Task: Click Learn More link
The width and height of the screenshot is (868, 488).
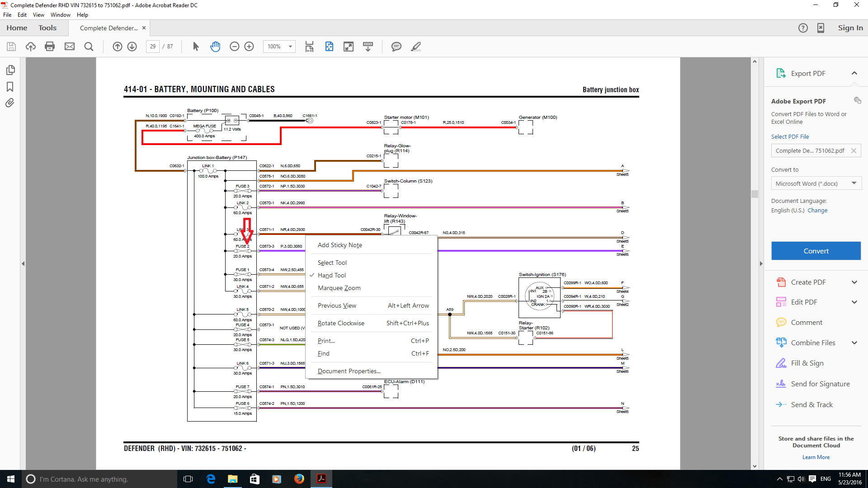Action: (816, 457)
